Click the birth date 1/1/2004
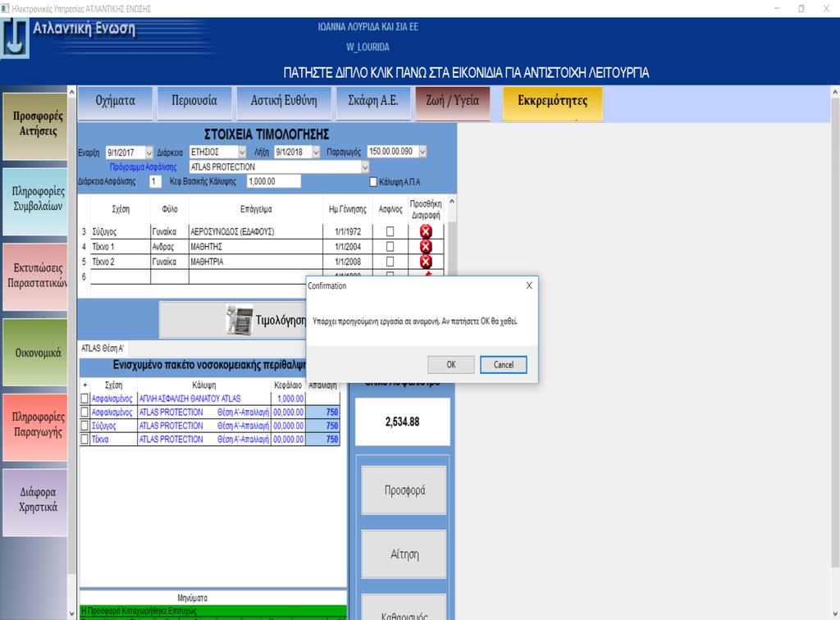Image resolution: width=840 pixels, height=620 pixels. tap(348, 246)
